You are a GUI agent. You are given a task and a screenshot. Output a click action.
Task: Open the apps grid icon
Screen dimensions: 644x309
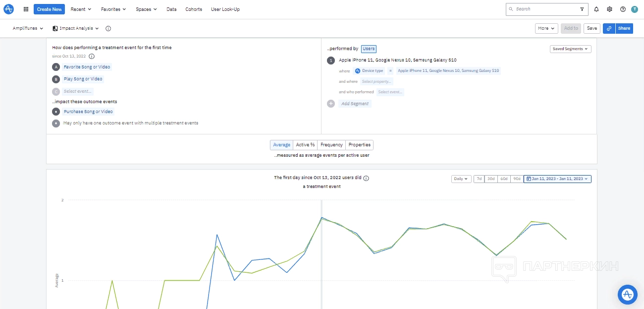click(x=26, y=9)
